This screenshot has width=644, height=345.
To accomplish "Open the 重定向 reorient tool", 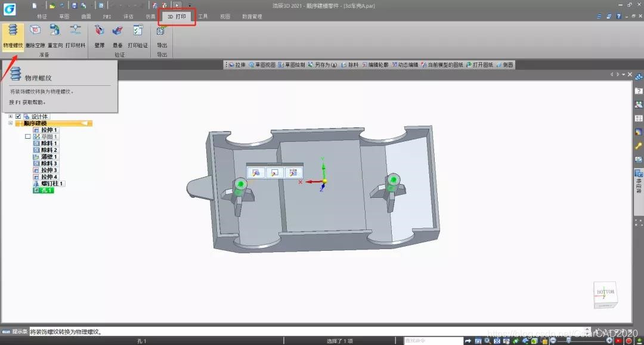I will [55, 36].
